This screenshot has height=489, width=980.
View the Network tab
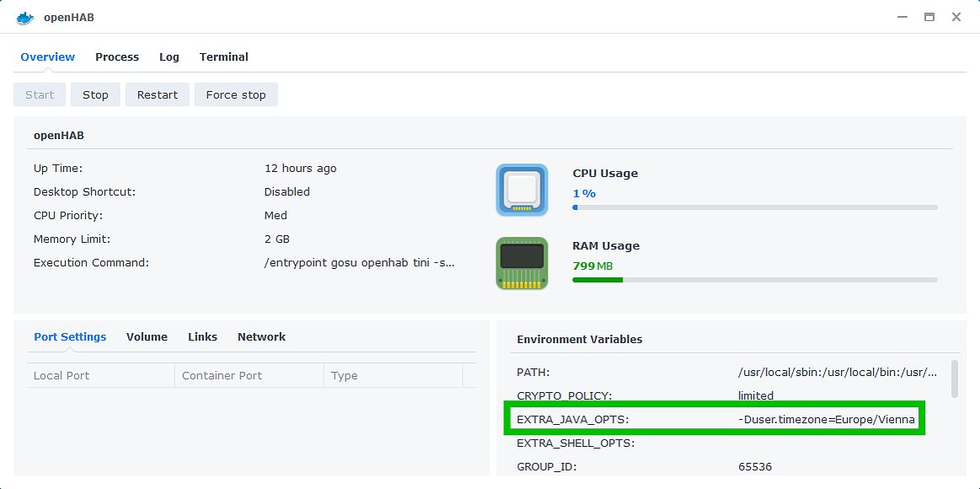(261, 336)
